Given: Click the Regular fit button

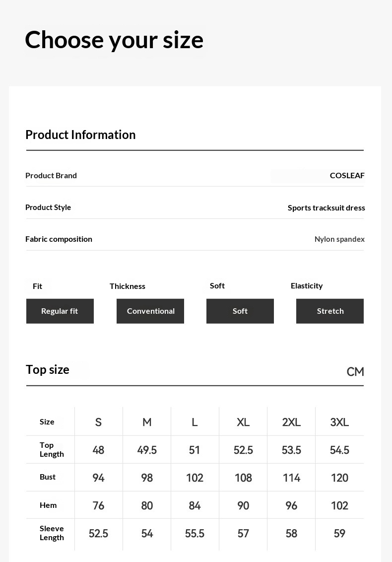Looking at the screenshot, I should click(x=60, y=311).
